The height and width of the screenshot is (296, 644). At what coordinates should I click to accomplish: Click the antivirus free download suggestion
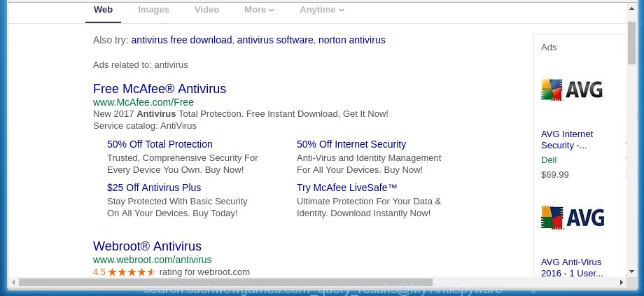[181, 40]
